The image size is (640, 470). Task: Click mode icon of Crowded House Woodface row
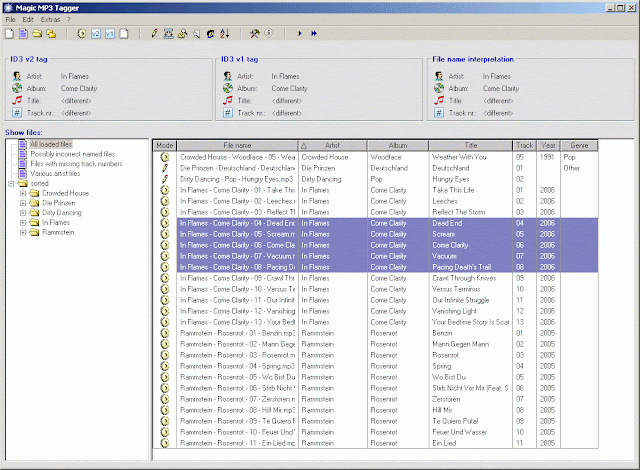click(x=165, y=157)
